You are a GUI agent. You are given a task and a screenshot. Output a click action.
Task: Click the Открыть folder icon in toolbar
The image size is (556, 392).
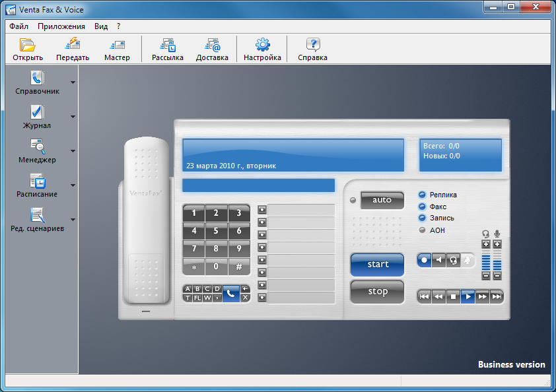click(x=28, y=45)
